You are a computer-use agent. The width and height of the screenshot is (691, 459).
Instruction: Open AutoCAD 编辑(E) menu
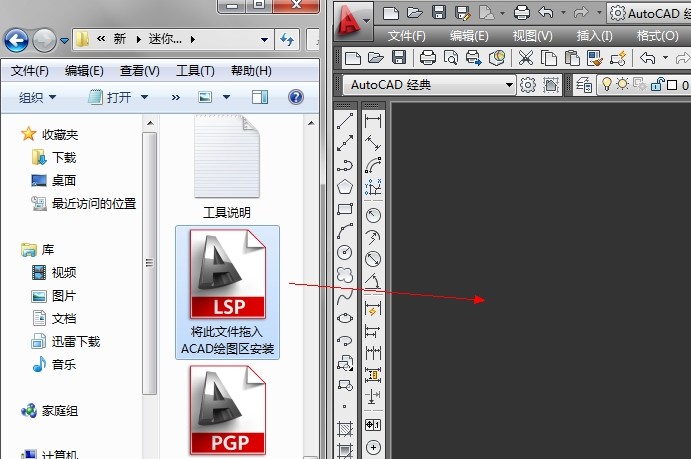469,36
